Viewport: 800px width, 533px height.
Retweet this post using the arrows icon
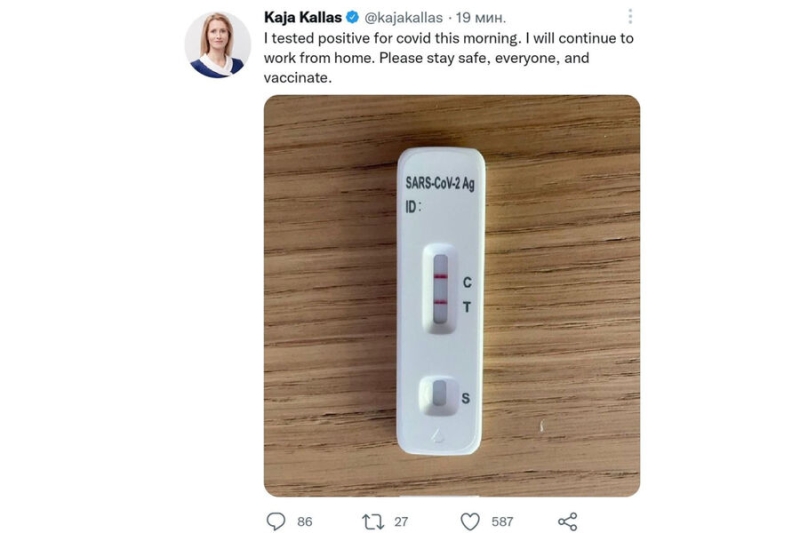(372, 521)
